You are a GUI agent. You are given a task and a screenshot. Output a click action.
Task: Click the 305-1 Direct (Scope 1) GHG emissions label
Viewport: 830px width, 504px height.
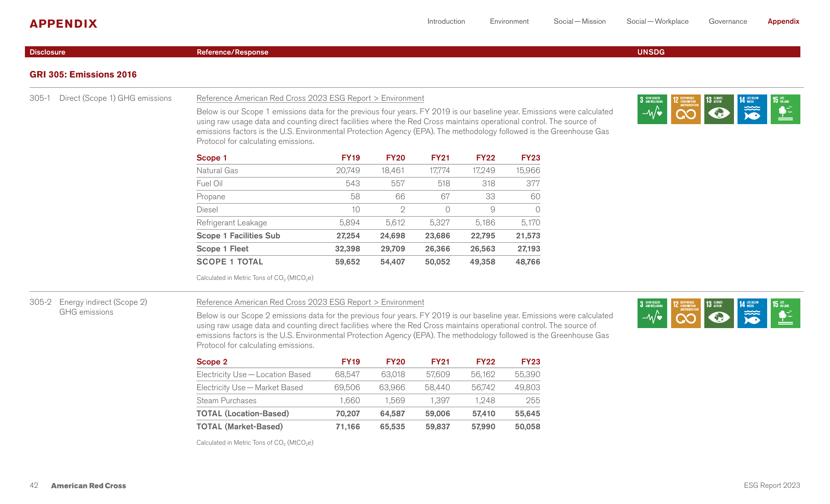[x=100, y=98]
